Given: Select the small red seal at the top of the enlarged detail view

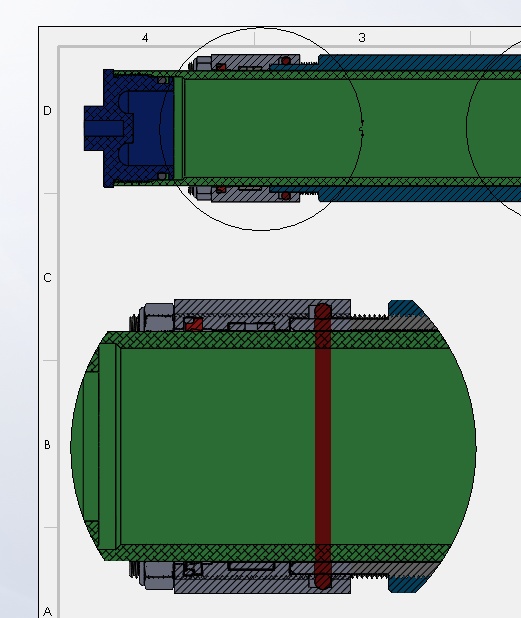Looking at the screenshot, I should (193, 324).
